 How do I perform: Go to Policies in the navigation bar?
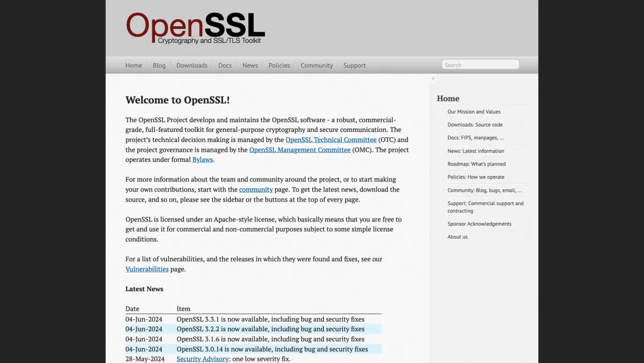tap(279, 65)
